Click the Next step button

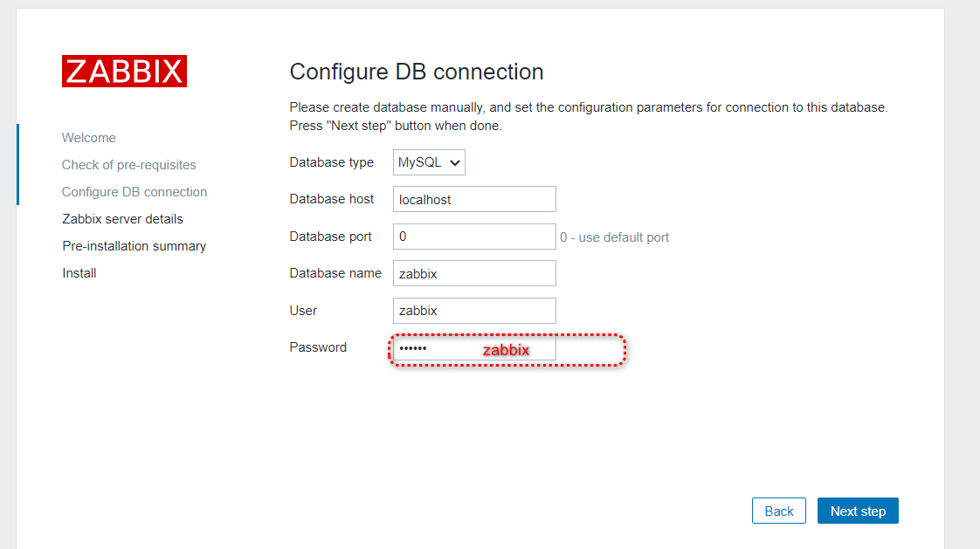[x=858, y=511]
